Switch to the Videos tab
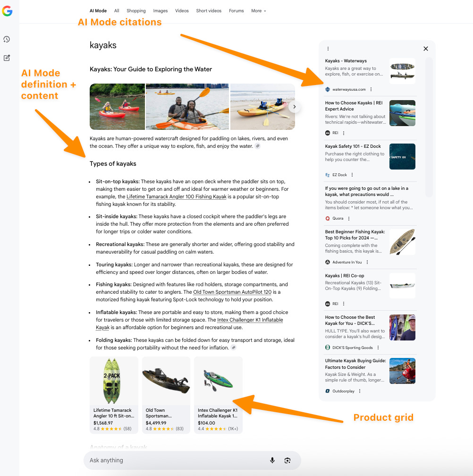This screenshot has width=473, height=476. (x=182, y=11)
